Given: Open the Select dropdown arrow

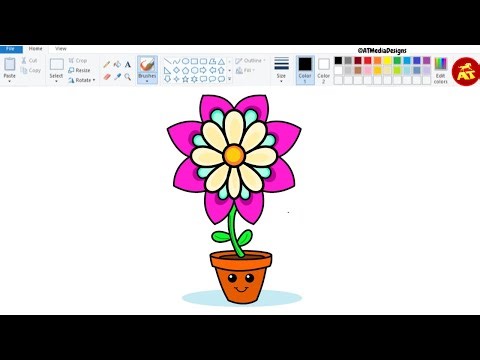Looking at the screenshot, I should [56, 81].
